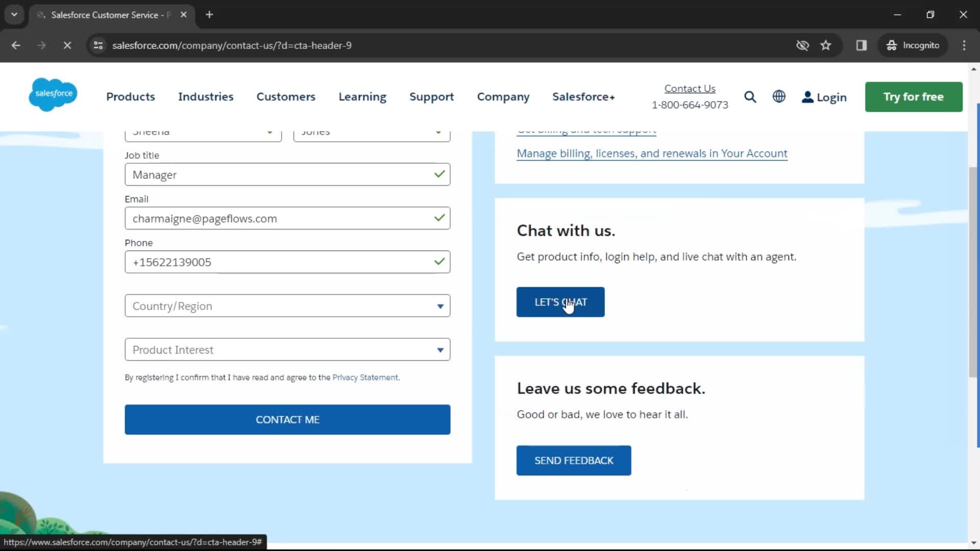Open the globe language selector icon
Viewport: 980px width, 551px height.
779,96
